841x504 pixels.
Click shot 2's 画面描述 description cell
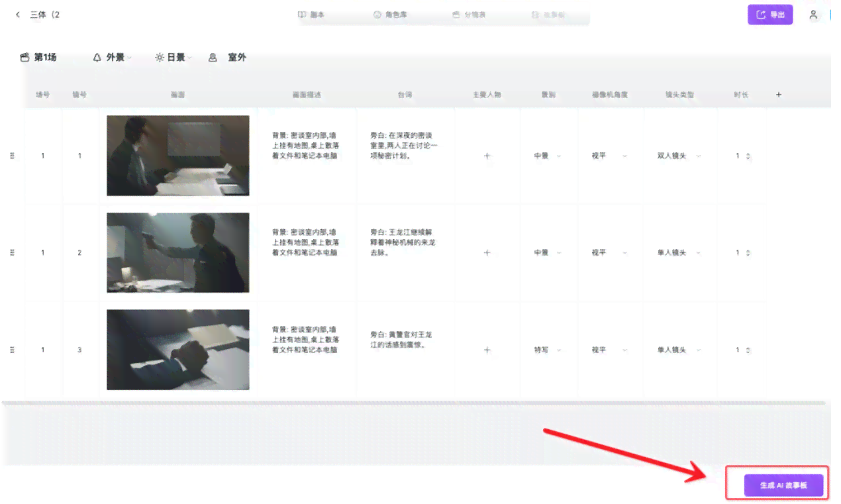[305, 242]
